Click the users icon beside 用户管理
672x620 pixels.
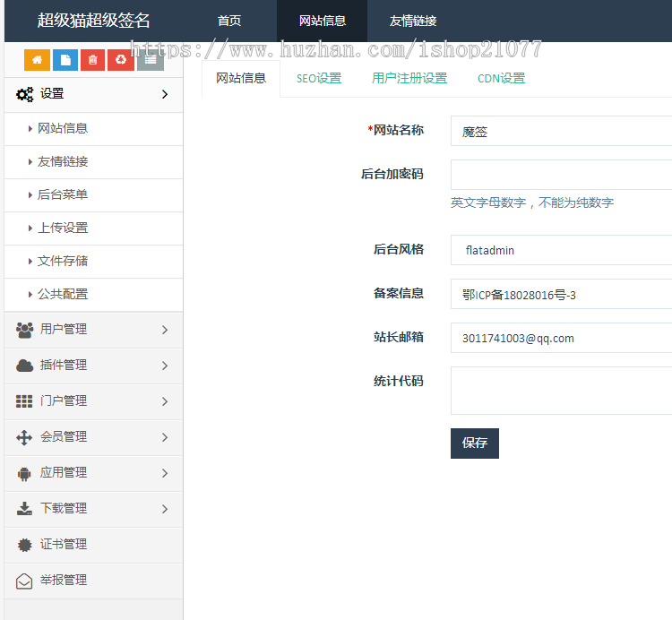[24, 330]
